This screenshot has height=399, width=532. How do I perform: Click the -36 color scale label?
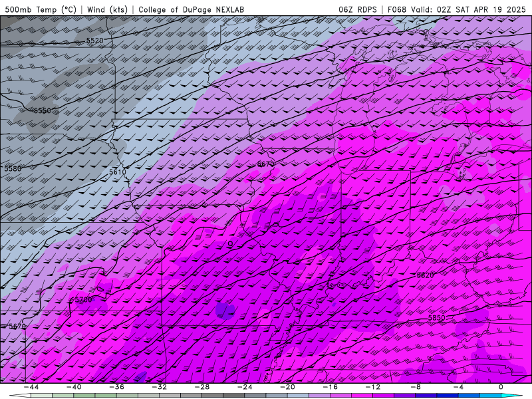pyautogui.click(x=117, y=387)
